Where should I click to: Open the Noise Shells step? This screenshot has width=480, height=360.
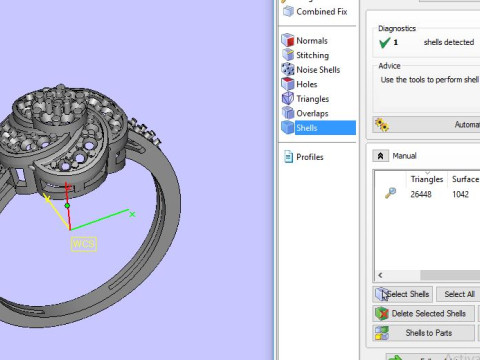[x=318, y=70]
